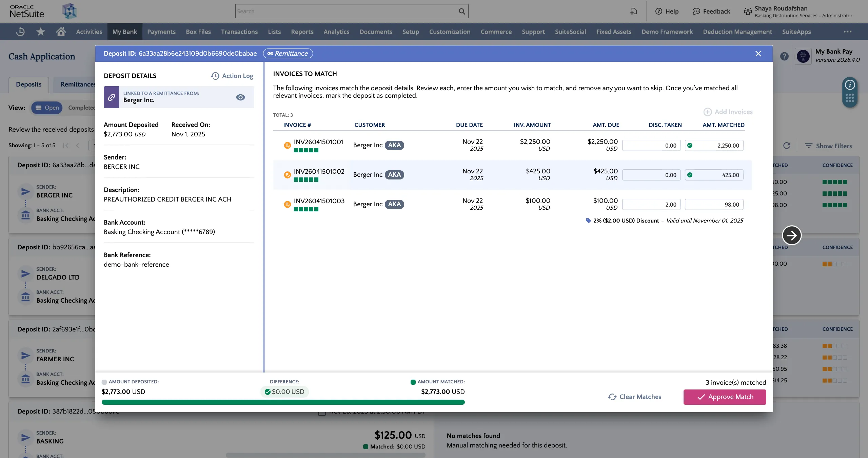The width and height of the screenshot is (868, 458).
Task: Click Disc. Taken field for INV26041501003
Action: tap(651, 205)
